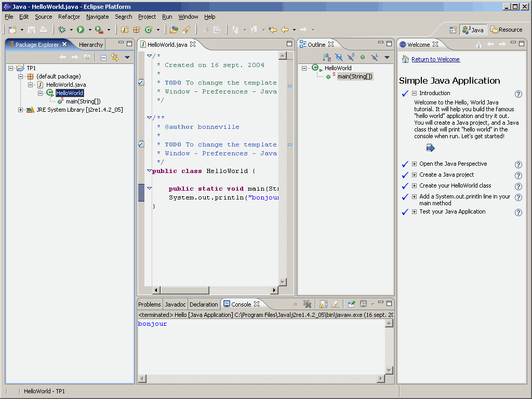Create a new Java package from toolbar
The width and height of the screenshot is (532, 399).
click(x=137, y=30)
